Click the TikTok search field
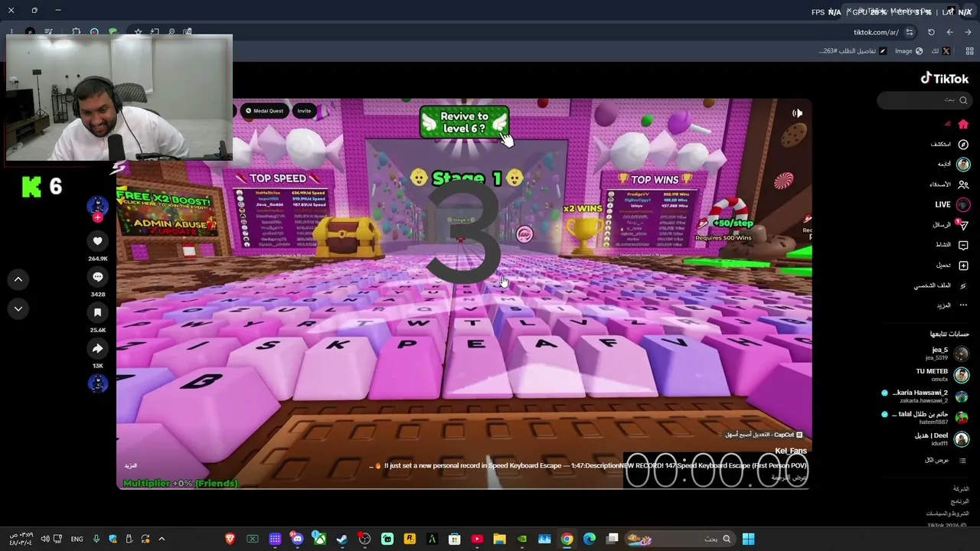 coord(924,100)
